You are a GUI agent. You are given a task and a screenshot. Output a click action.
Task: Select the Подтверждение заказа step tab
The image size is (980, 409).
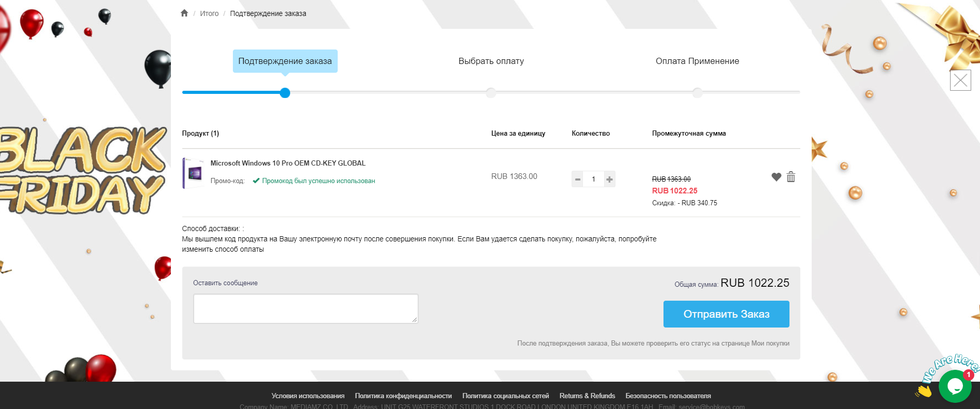click(285, 61)
